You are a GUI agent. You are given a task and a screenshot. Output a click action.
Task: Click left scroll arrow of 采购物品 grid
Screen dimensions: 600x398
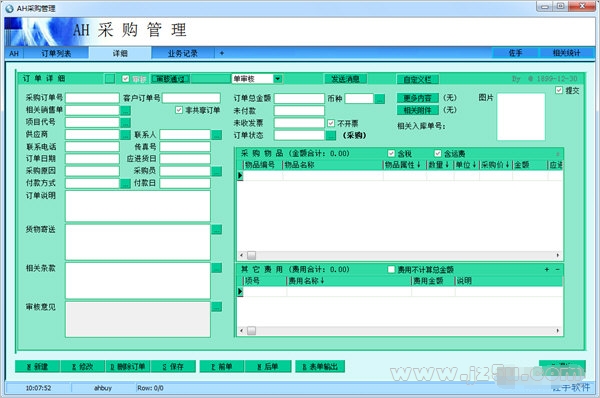coord(241,255)
